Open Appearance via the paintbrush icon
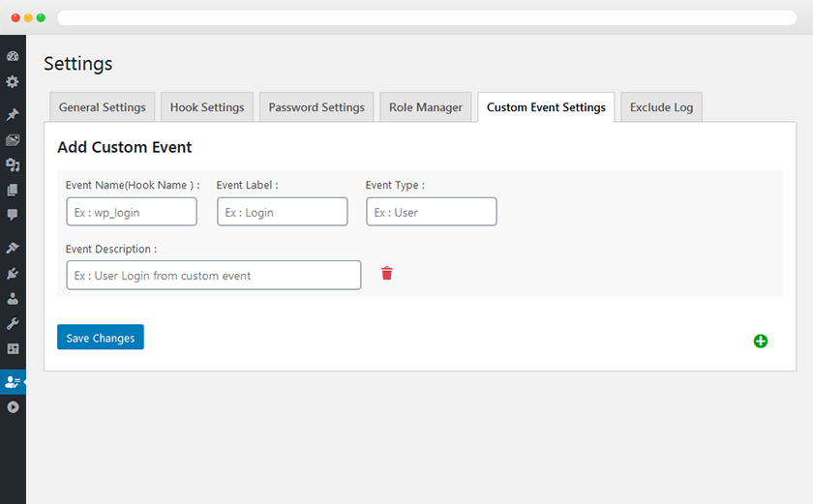813x504 pixels. click(13, 248)
